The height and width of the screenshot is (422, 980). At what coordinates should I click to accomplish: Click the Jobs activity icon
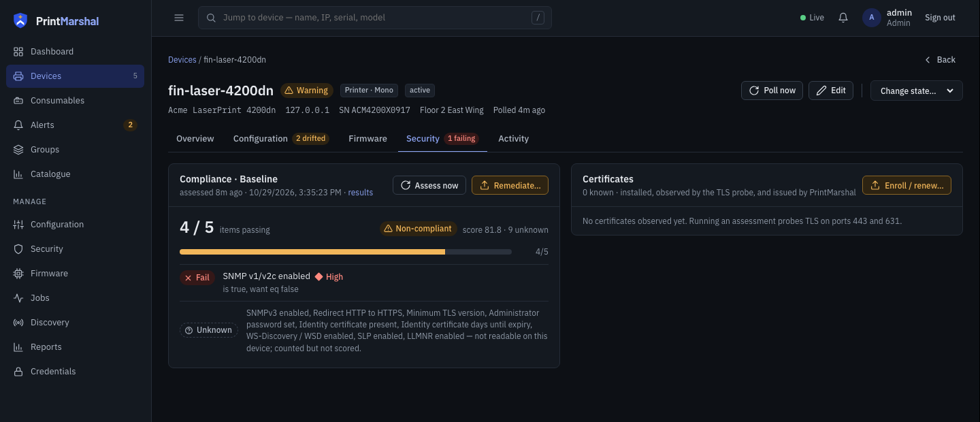(x=18, y=298)
